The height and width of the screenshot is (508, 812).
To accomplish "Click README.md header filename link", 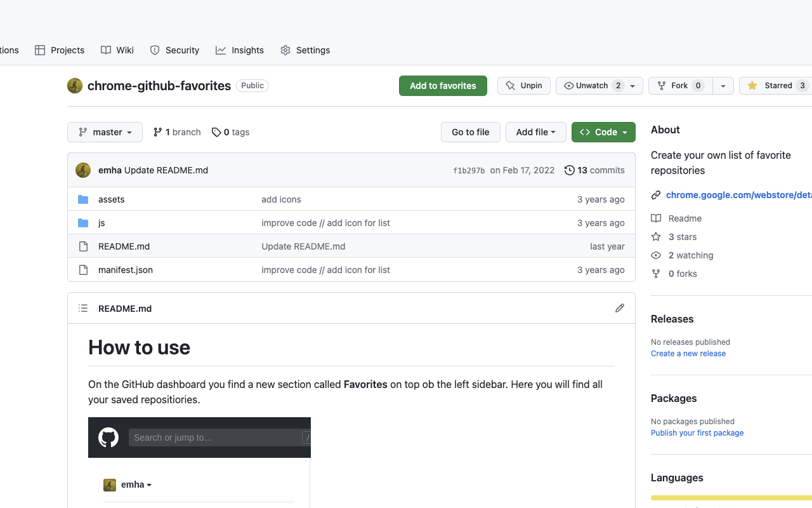I will [x=125, y=309].
